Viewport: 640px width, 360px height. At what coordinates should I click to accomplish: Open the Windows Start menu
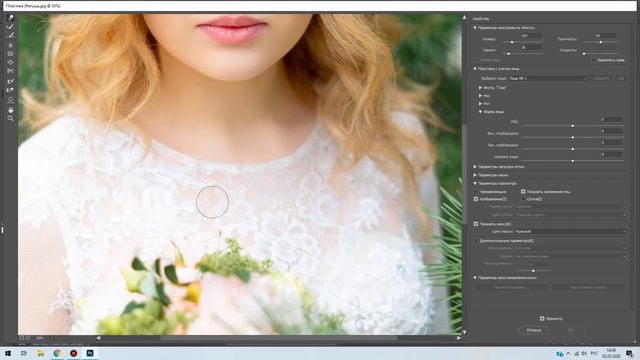(8, 353)
